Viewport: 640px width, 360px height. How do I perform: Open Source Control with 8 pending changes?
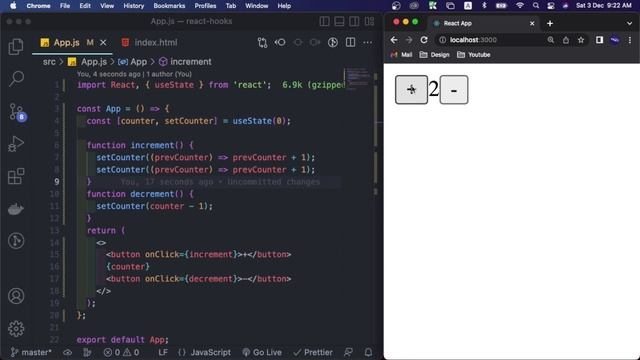(17, 112)
